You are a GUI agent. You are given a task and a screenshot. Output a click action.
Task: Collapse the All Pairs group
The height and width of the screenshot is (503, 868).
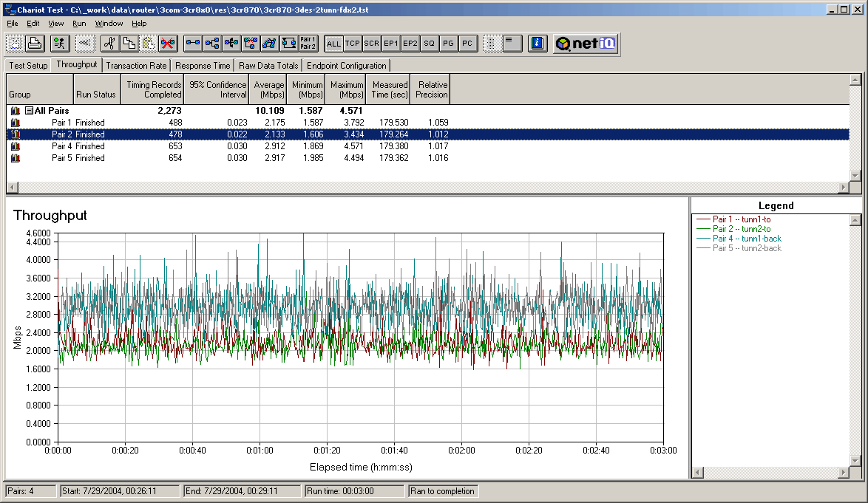point(29,111)
